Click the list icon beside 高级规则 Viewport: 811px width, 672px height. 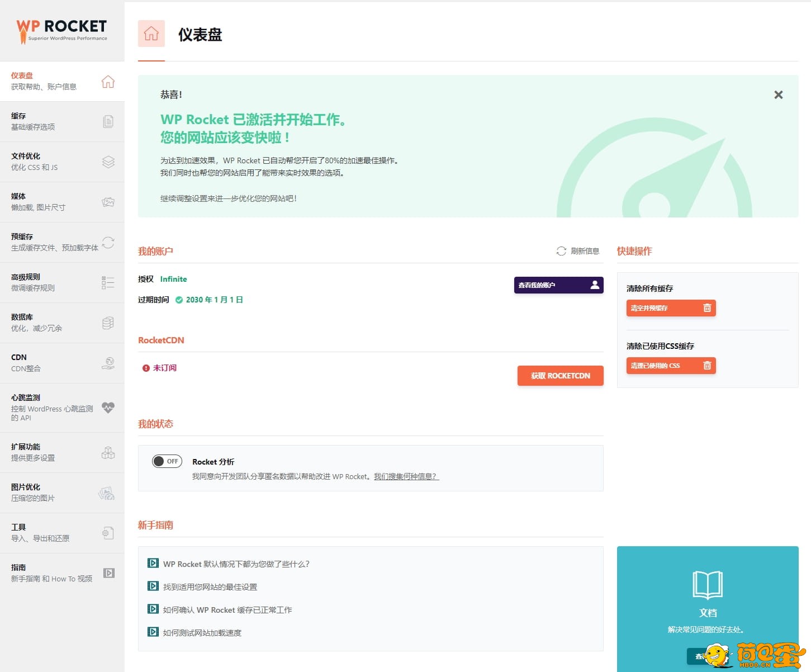coord(108,282)
